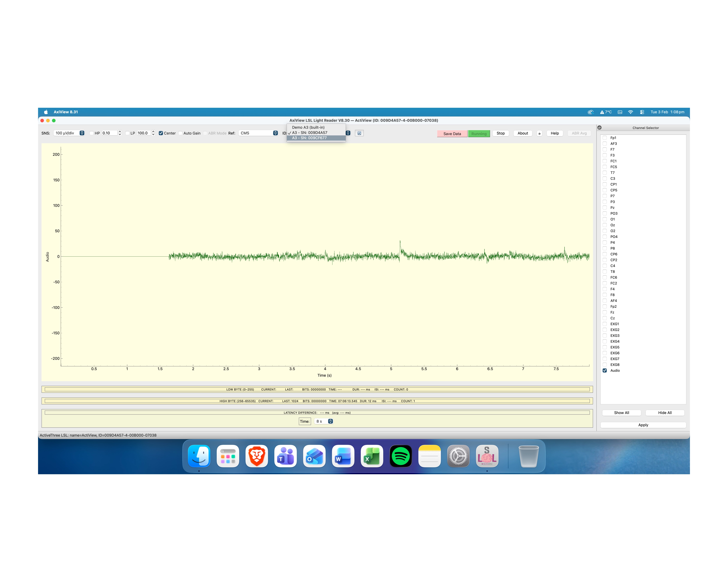
Task: Click the coffee cup icon between About and Help
Action: 539,133
